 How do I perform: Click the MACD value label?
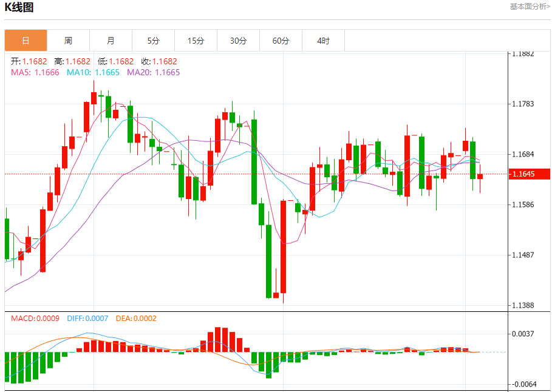(x=35, y=319)
